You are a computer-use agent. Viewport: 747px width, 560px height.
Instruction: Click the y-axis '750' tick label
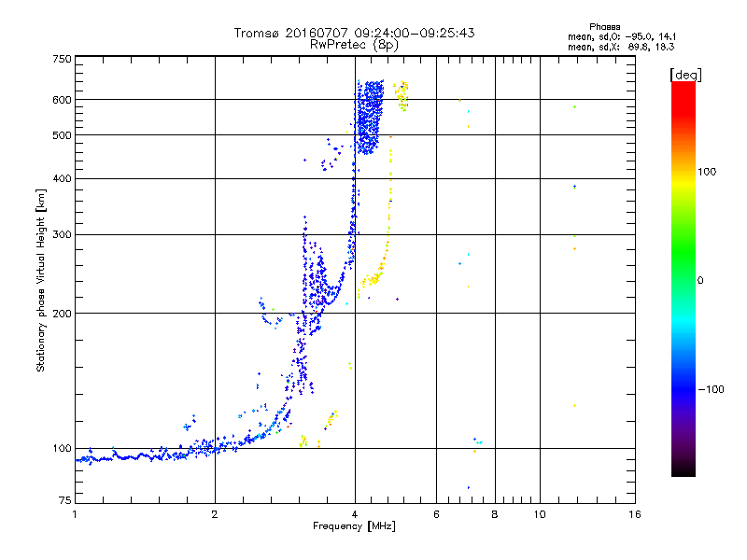pyautogui.click(x=62, y=59)
